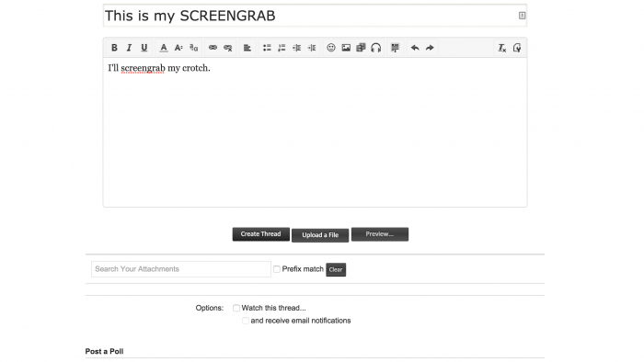
Task: Enable Watch this thread checkbox
Action: click(236, 308)
